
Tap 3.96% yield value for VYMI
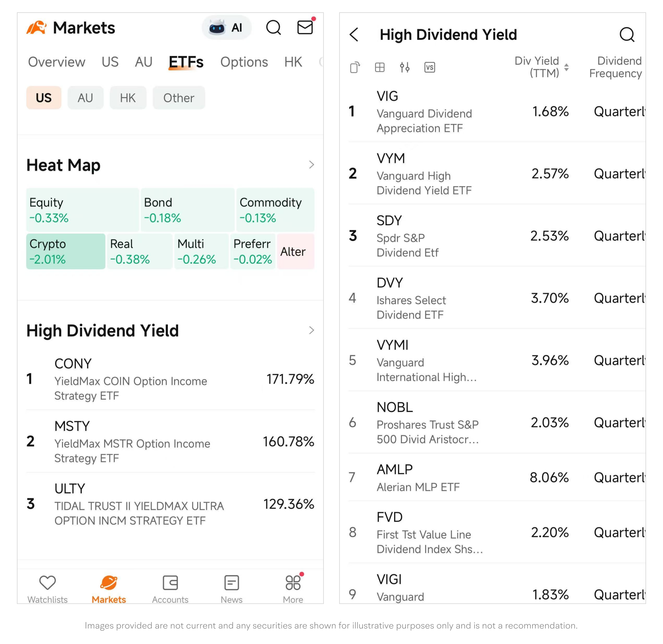550,361
